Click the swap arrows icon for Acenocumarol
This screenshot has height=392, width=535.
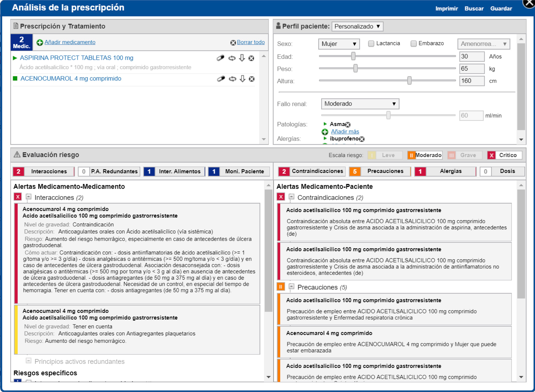pyautogui.click(x=232, y=79)
